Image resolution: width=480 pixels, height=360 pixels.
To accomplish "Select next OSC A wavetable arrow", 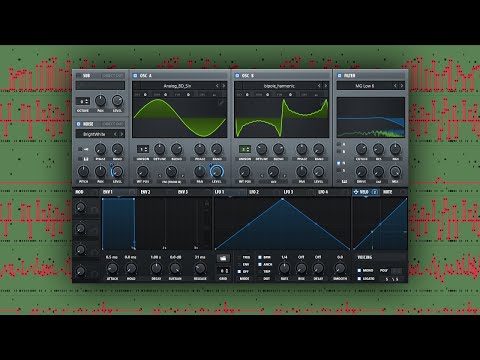I will (224, 86).
